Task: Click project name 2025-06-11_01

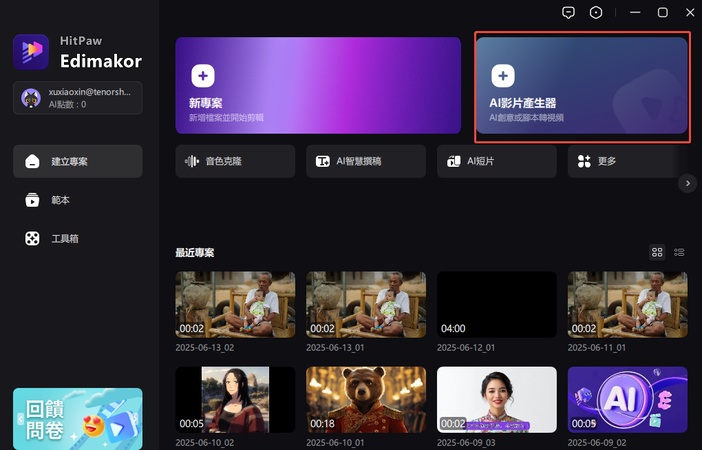Action: 597,347
